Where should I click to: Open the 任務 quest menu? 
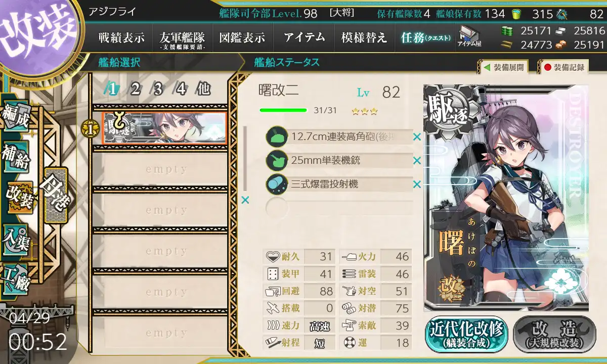425,37
